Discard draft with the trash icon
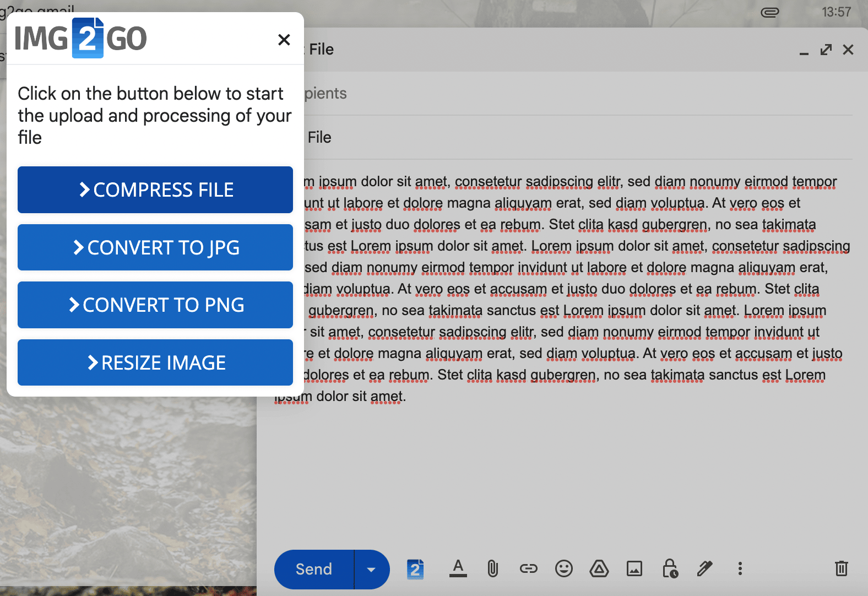Viewport: 868px width, 596px height. 842,568
